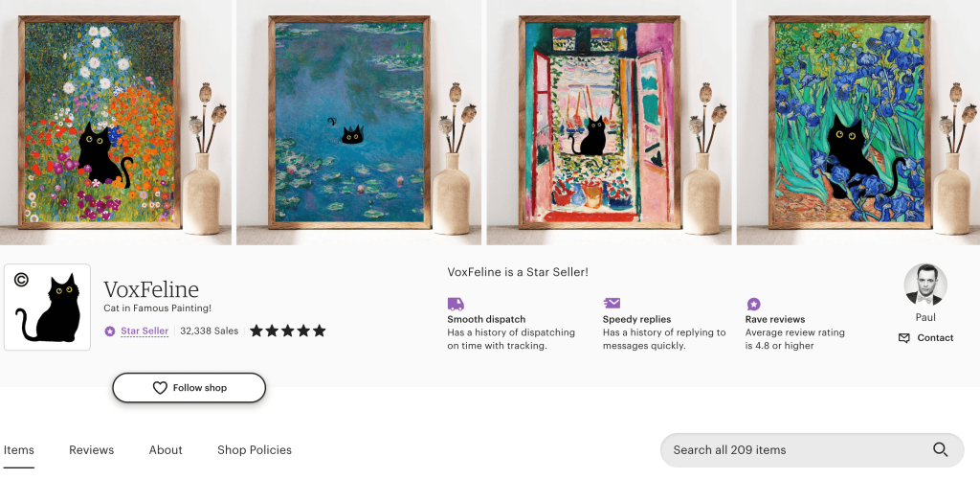980x479 pixels.
Task: Click the Rave reviews star icon
Action: click(x=753, y=304)
